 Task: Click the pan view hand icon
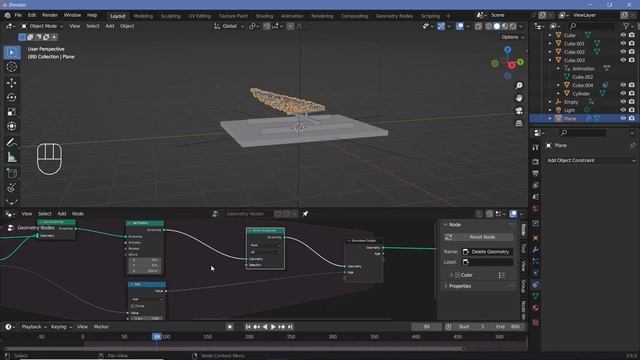(x=519, y=98)
